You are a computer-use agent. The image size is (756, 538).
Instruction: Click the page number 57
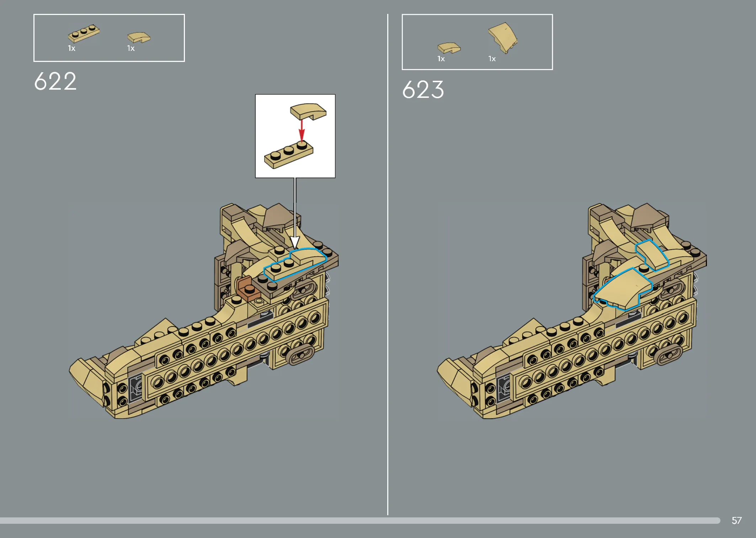[736, 521]
